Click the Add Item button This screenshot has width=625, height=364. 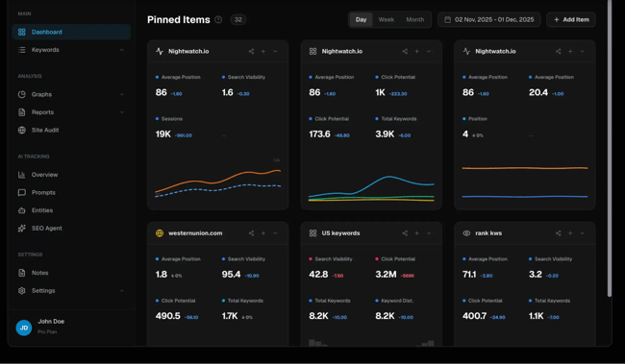click(x=571, y=19)
